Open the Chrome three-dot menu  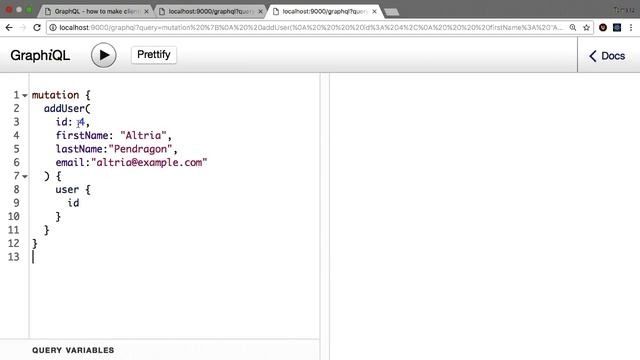click(631, 27)
